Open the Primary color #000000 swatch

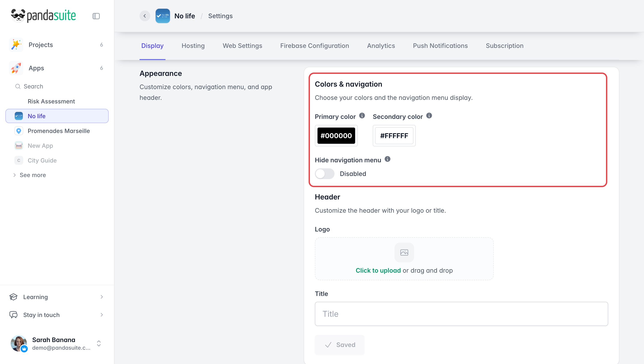(336, 136)
